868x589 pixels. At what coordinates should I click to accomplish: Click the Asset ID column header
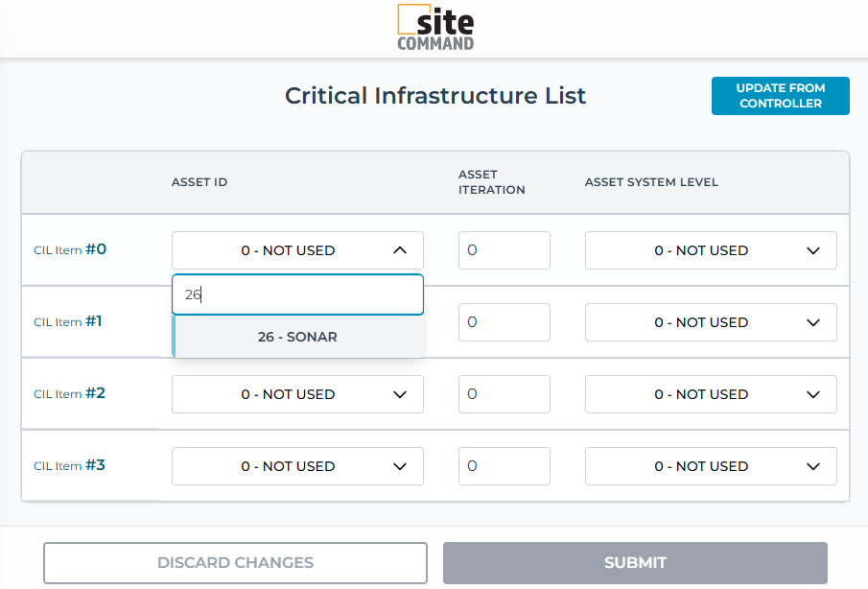(x=199, y=182)
